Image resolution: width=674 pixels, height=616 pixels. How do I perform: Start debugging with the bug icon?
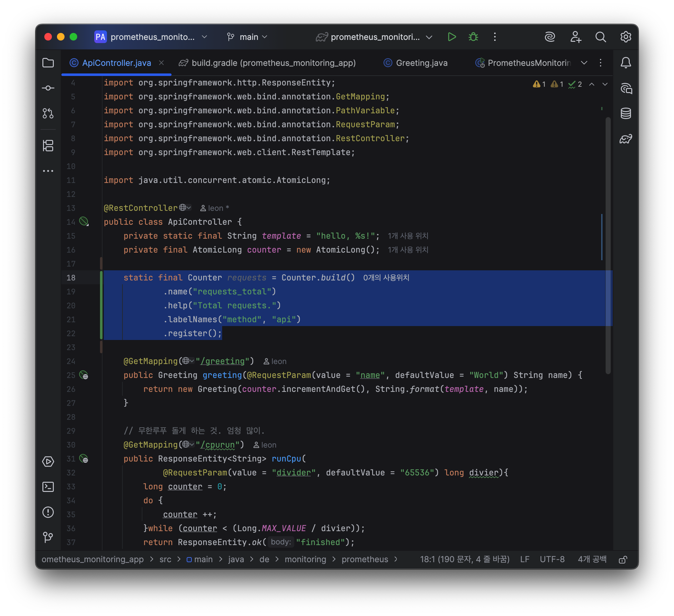473,37
